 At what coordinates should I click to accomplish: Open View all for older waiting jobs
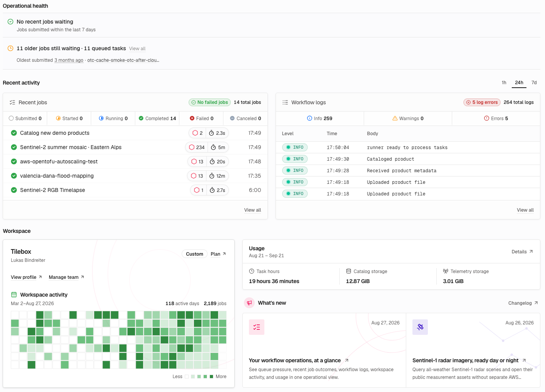pos(137,49)
